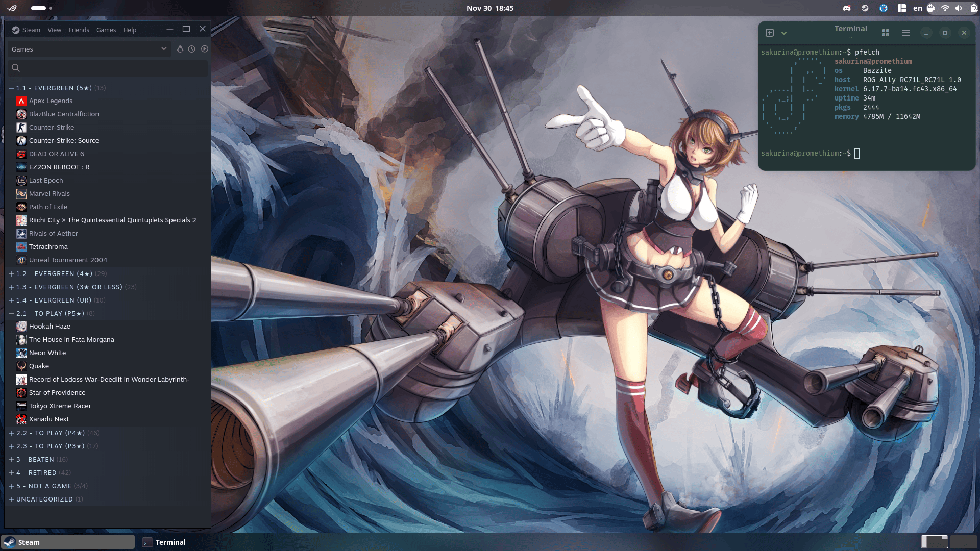The height and width of the screenshot is (551, 980).
Task: Click the Counter-Strike: Source game icon
Action: point(21,141)
